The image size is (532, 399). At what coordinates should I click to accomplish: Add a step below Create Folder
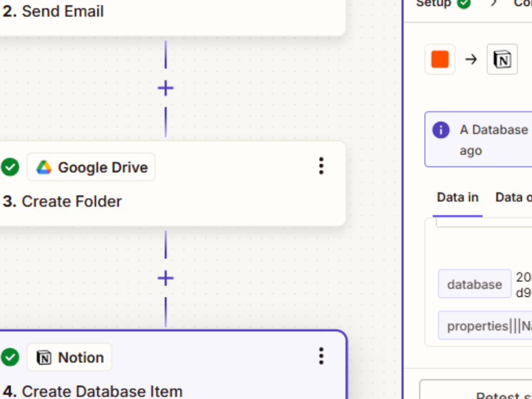pyautogui.click(x=165, y=278)
